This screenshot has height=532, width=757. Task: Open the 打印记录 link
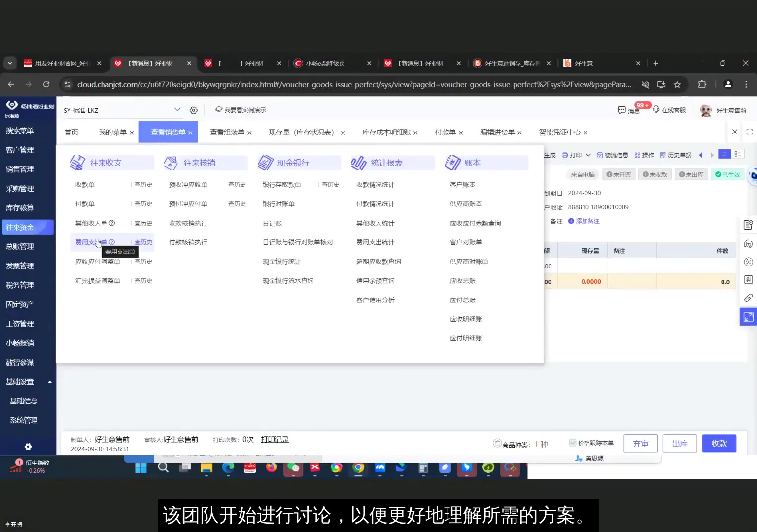tap(274, 439)
